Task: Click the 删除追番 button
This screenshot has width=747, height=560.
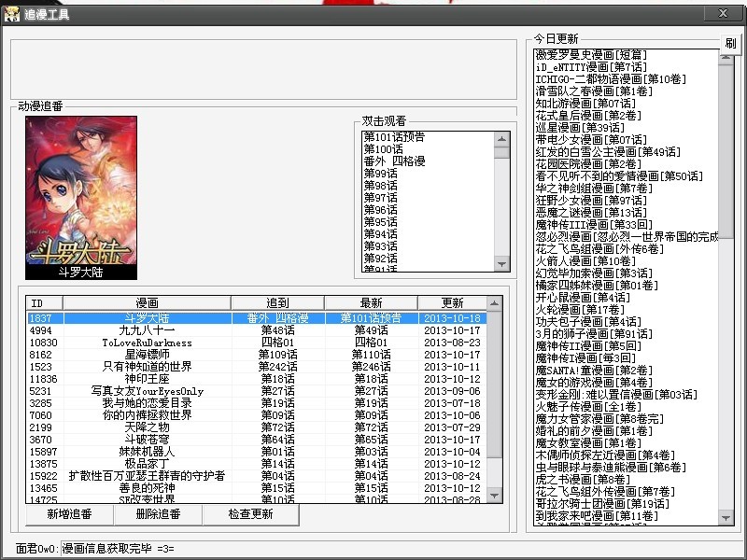Action: click(x=158, y=514)
